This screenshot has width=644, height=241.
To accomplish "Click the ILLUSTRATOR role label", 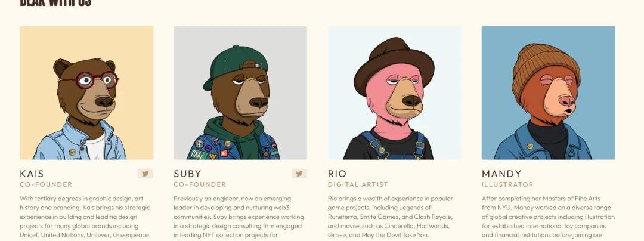I will pos(507,185).
